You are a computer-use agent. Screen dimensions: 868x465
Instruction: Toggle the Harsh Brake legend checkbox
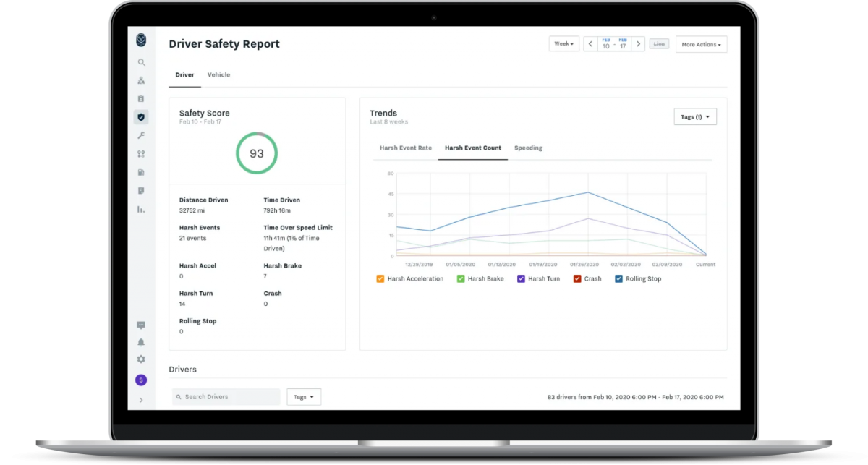click(x=461, y=278)
